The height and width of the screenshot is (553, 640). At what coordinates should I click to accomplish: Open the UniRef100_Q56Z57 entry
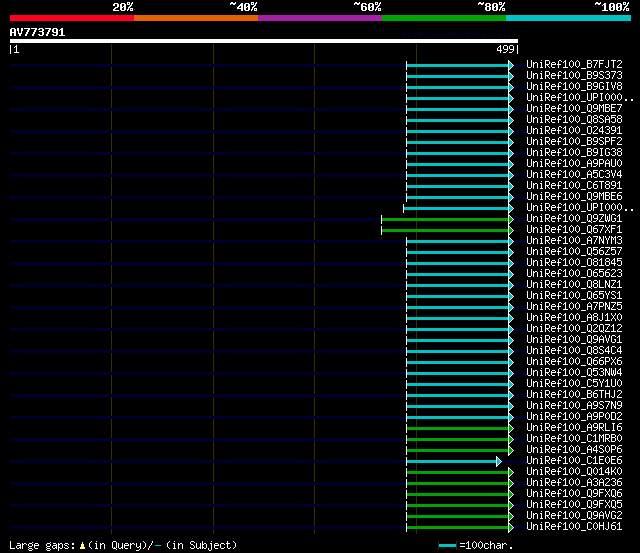[574, 252]
